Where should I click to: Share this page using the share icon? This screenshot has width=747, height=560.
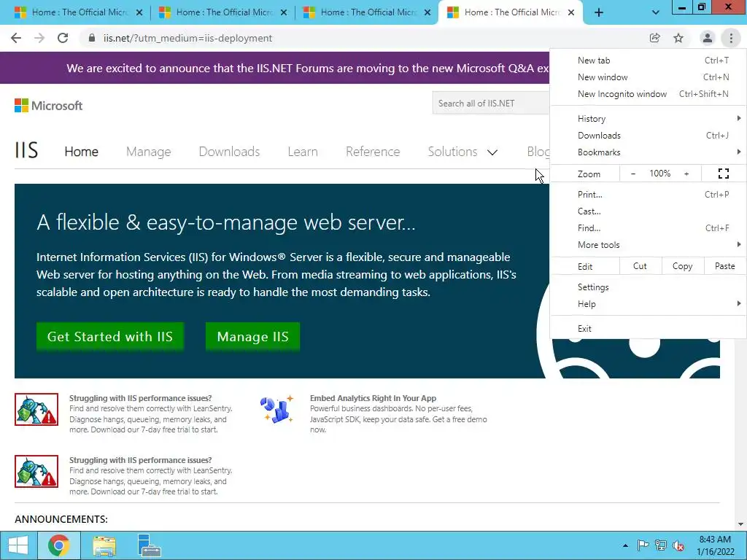click(x=655, y=38)
